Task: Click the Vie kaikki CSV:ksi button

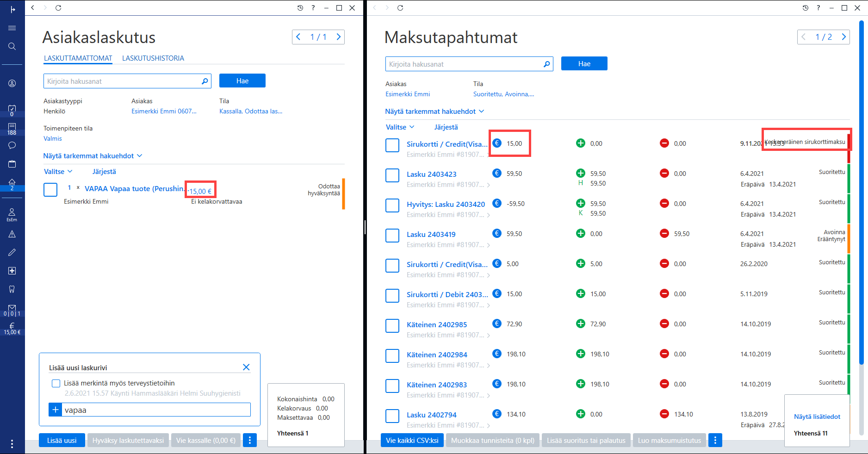Action: [x=412, y=440]
